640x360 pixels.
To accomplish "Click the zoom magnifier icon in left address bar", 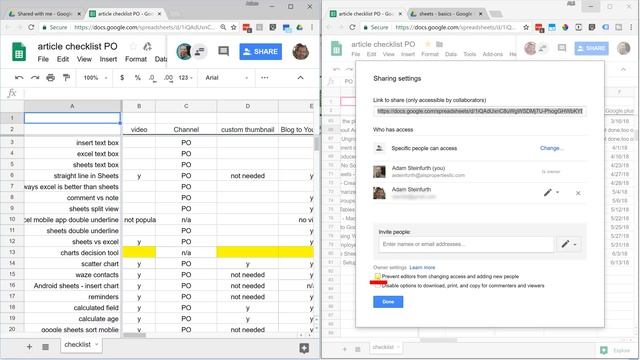I will 223,27.
